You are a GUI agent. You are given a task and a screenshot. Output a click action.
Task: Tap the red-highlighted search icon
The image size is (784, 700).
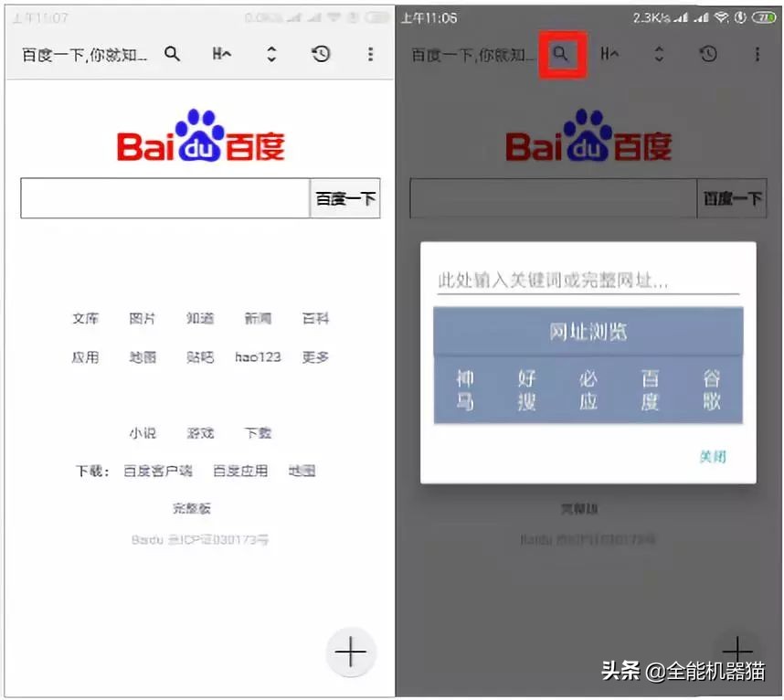point(562,54)
